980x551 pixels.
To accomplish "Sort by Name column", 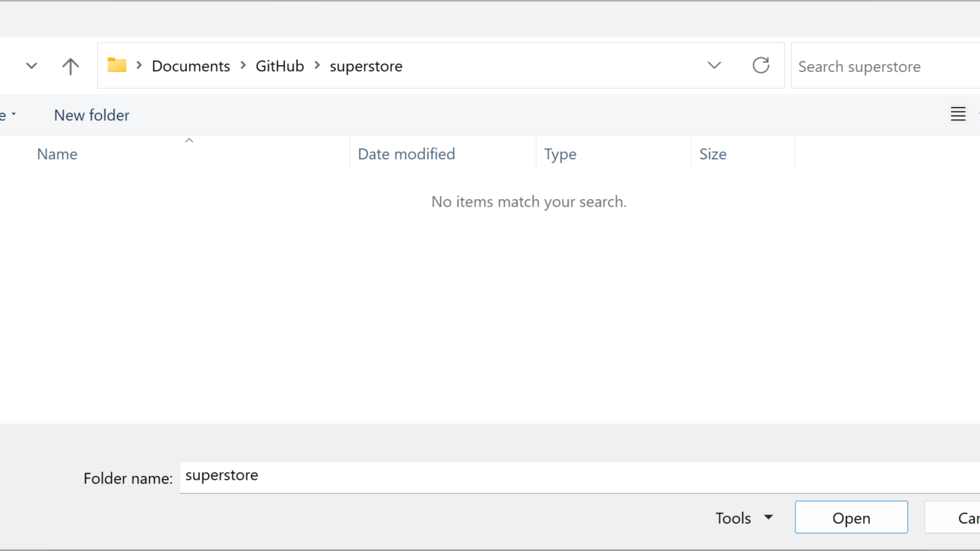I will click(57, 154).
